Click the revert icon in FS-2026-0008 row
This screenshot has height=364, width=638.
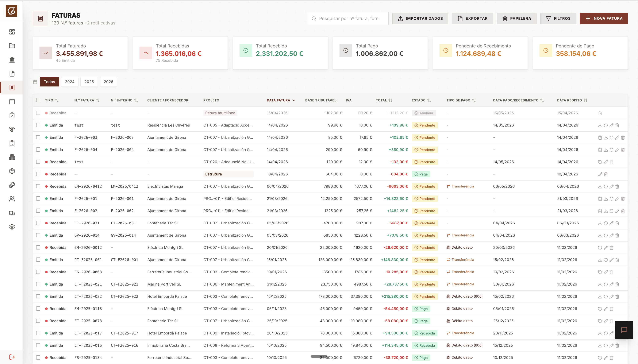click(x=600, y=272)
